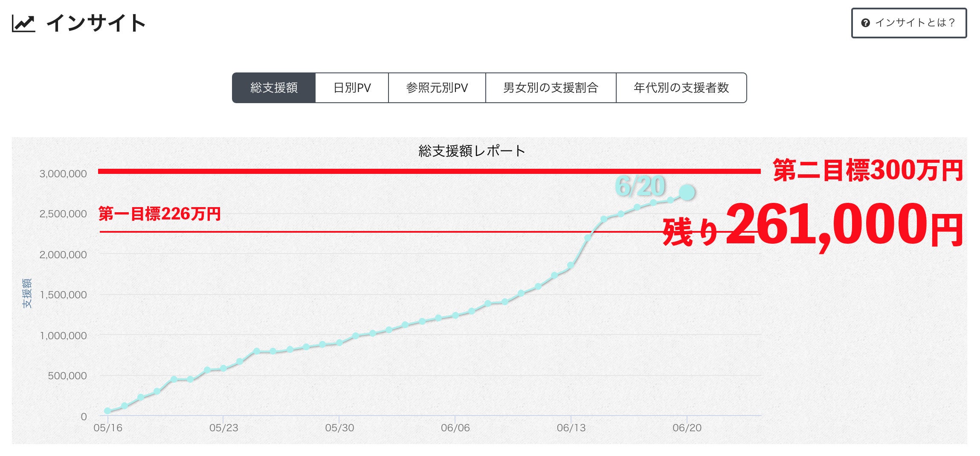Switch to the 日別PV tab
Image resolution: width=980 pixels, height=456 pixels.
point(352,88)
